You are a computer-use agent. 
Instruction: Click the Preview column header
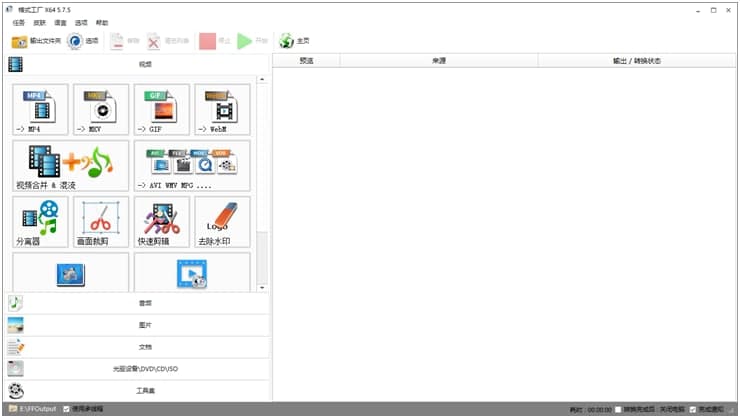306,60
